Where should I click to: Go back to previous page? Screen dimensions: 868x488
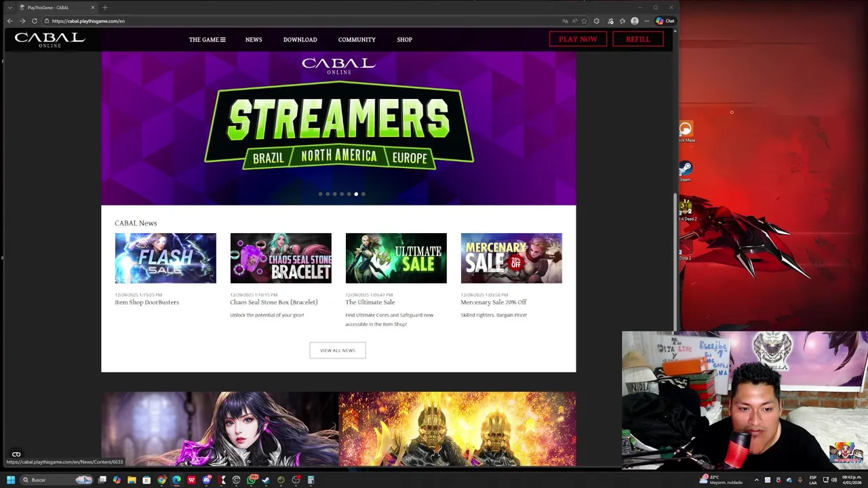click(9, 21)
